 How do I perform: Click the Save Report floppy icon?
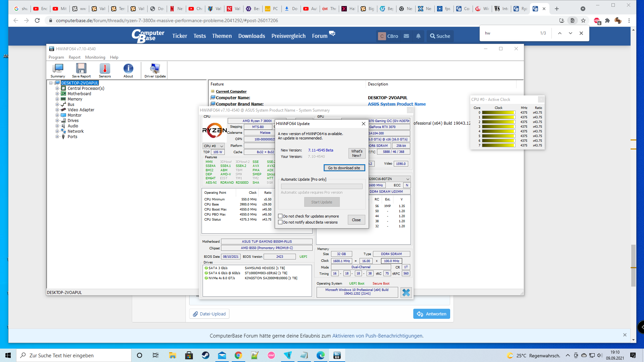pyautogui.click(x=81, y=70)
